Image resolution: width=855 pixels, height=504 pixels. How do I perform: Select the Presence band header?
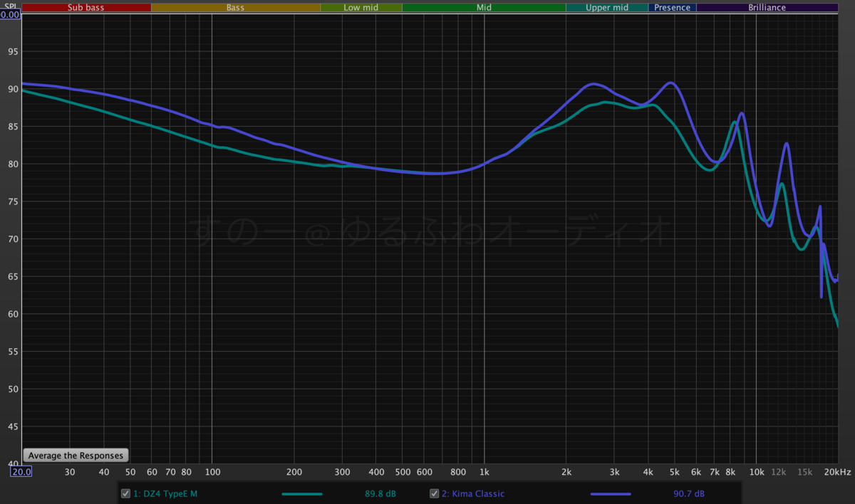(x=672, y=7)
